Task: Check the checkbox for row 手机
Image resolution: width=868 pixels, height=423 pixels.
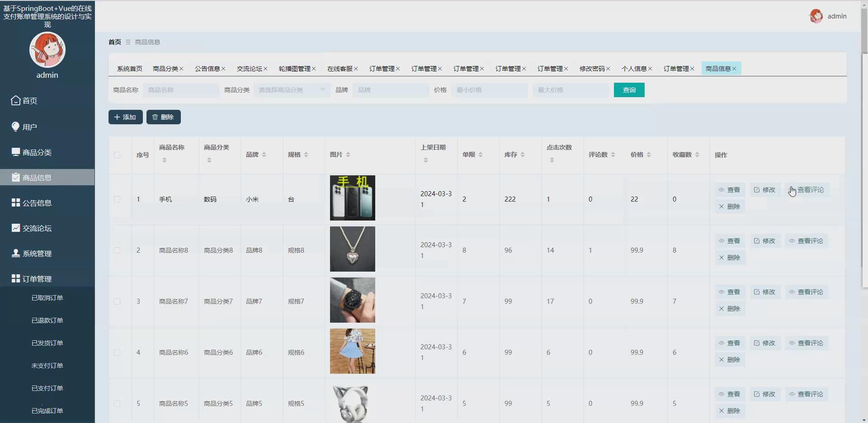Action: coord(117,199)
